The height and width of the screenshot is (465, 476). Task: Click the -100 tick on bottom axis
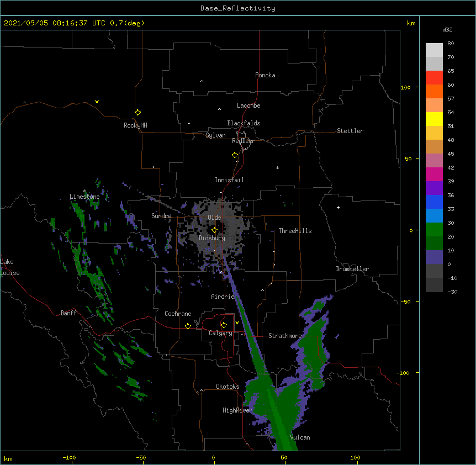pyautogui.click(x=69, y=457)
